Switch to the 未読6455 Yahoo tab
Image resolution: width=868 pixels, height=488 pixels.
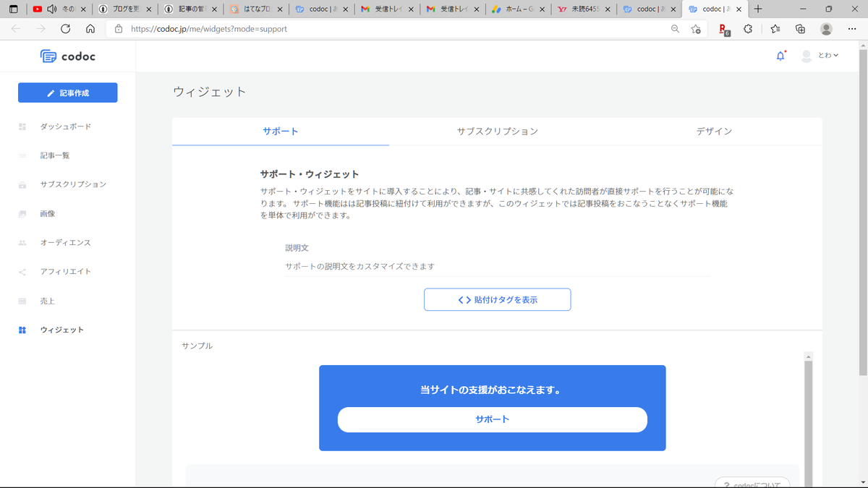[582, 9]
